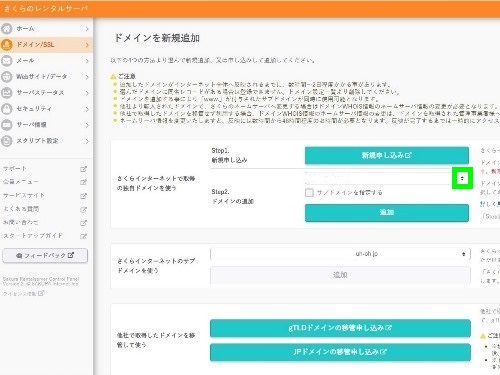Open the サポート link
This screenshot has height=375, width=500.
tap(15, 169)
